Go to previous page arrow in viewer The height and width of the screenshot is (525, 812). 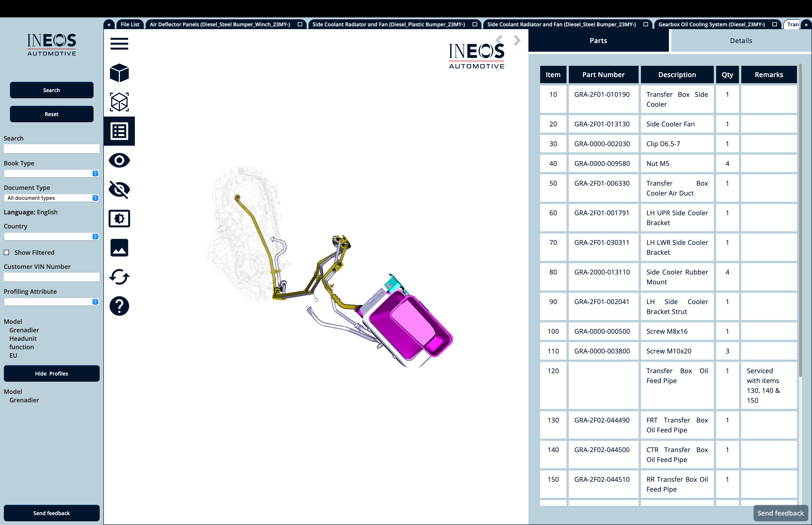(x=499, y=40)
